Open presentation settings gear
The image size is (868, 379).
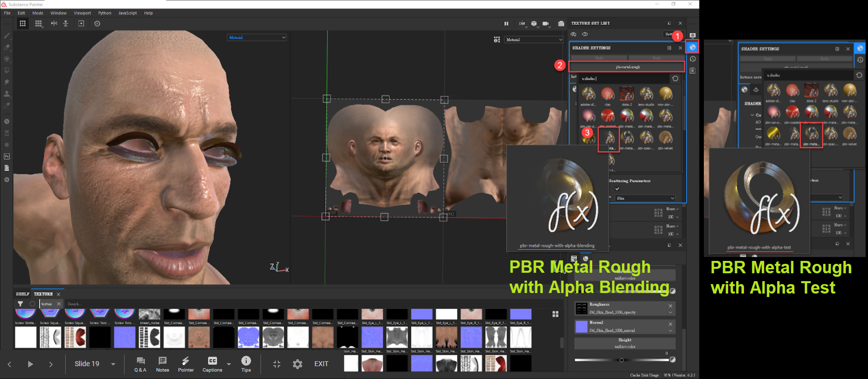(298, 364)
